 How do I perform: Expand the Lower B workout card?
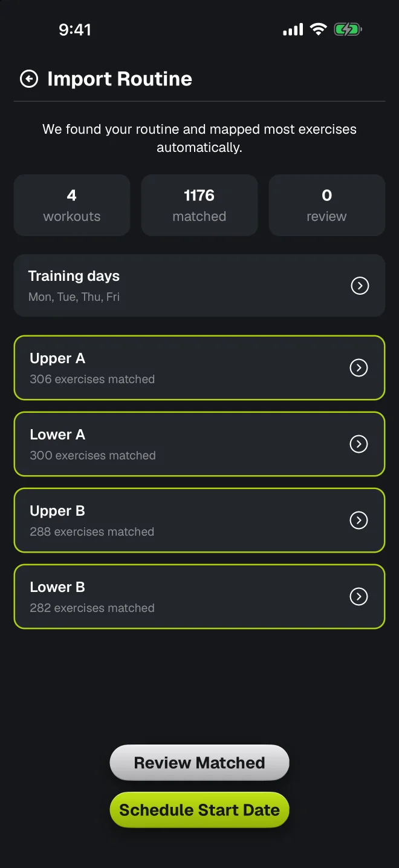tap(199, 597)
